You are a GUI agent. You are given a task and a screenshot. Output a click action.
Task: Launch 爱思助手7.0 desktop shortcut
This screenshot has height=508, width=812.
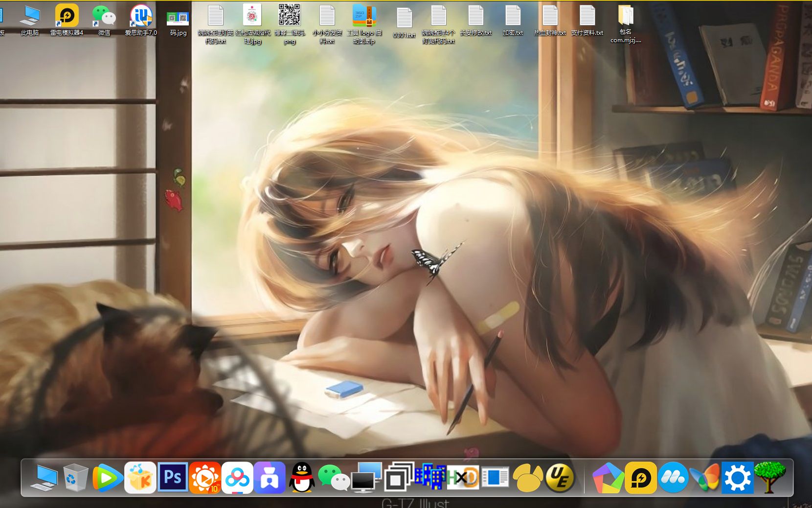click(x=141, y=21)
